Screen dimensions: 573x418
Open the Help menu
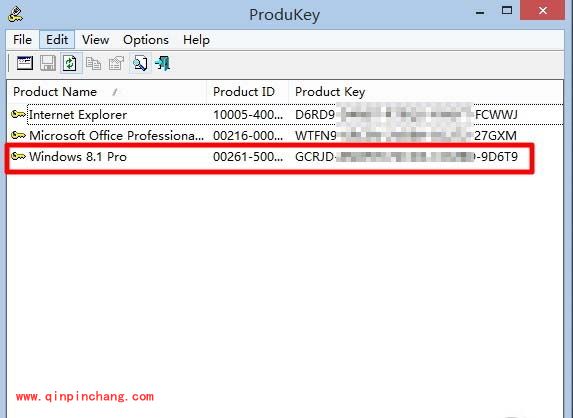click(x=196, y=39)
